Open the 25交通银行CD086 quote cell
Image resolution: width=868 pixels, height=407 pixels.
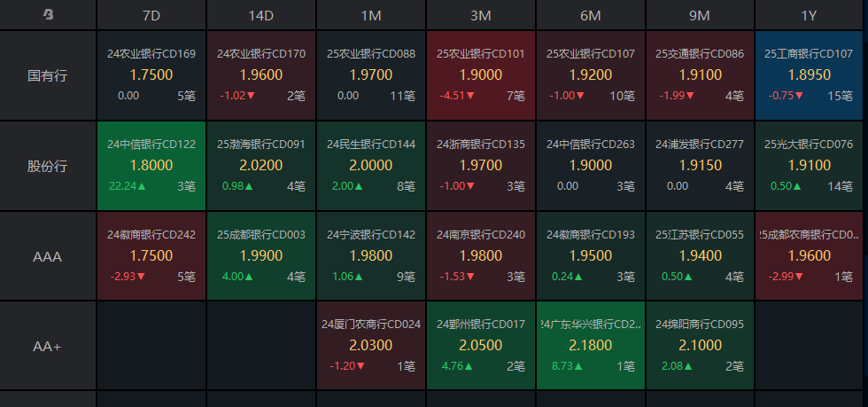pos(700,75)
